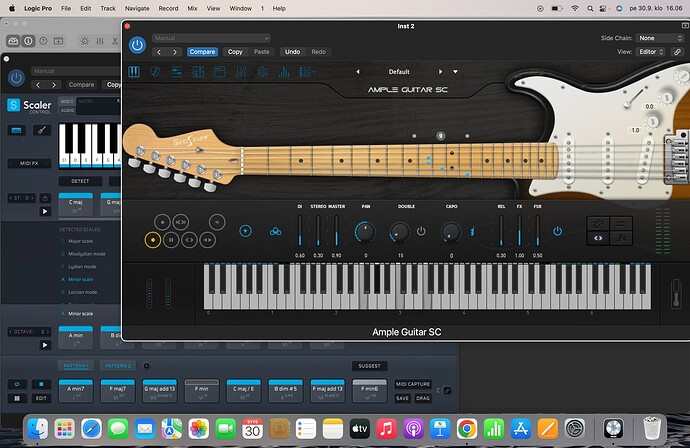The height and width of the screenshot is (448, 690).
Task: Open Inst 2 Manual preset dropdown
Action: pos(211,38)
